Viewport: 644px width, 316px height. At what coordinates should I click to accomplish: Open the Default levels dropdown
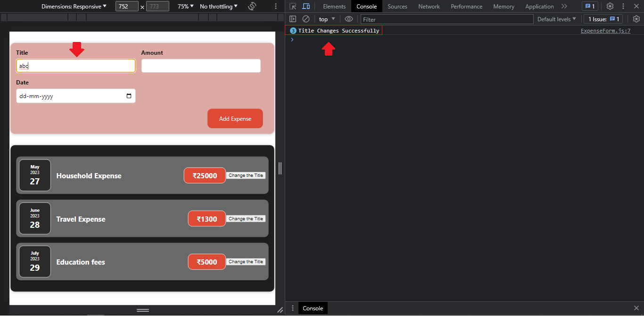(x=557, y=19)
